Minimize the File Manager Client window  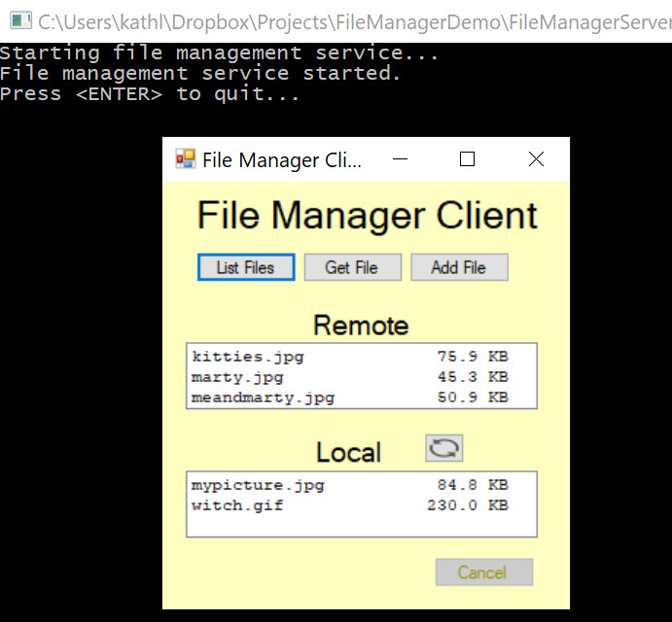click(x=400, y=159)
